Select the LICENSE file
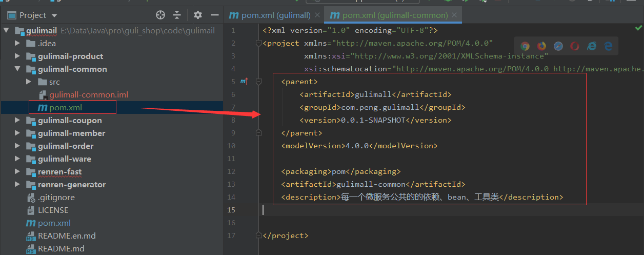644x255 pixels. pyautogui.click(x=53, y=210)
